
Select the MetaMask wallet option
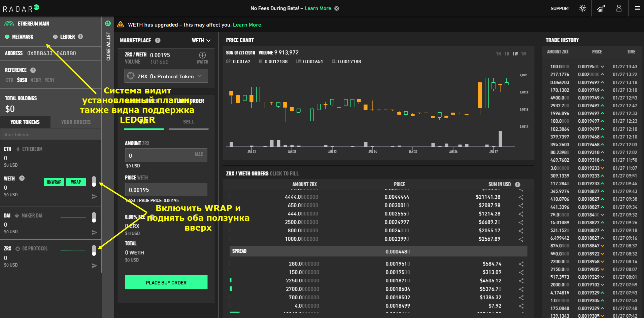tap(19, 37)
